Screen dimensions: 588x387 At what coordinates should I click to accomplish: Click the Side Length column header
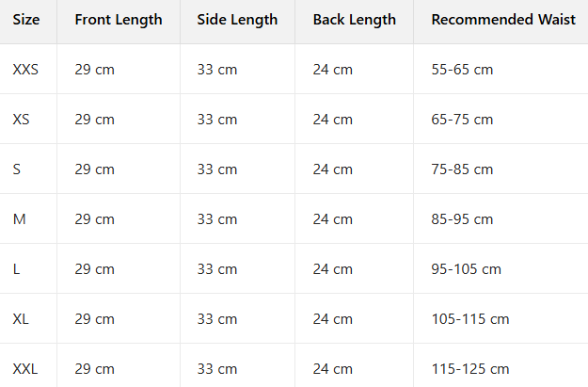tap(237, 20)
